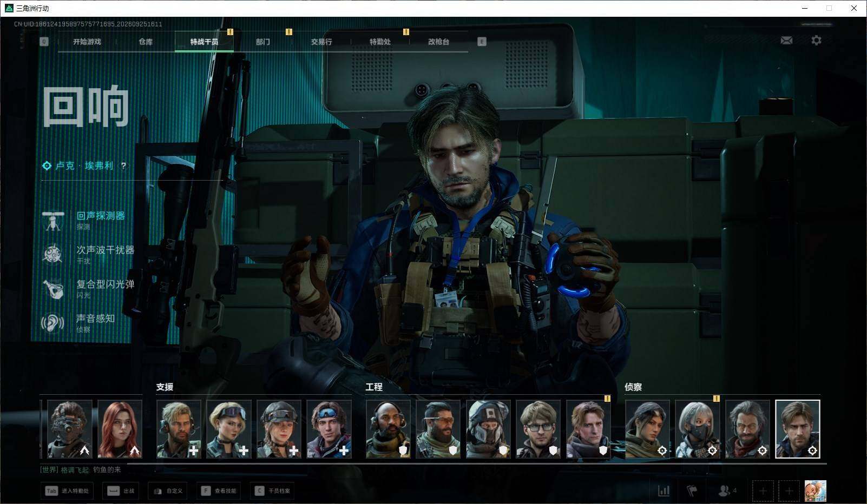Click the plus slot beside the player avatar
Screen dimensions: 867x504
click(x=789, y=490)
